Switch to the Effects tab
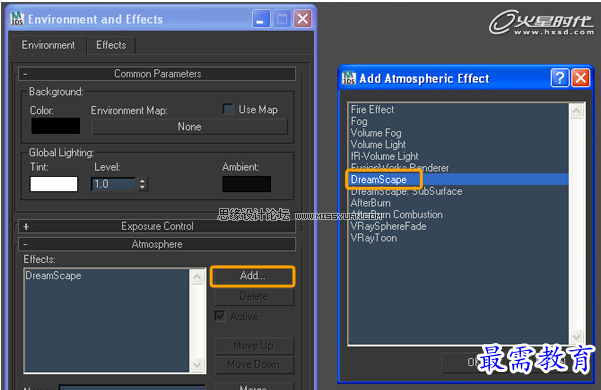This screenshot has width=601, height=390. coord(111,45)
